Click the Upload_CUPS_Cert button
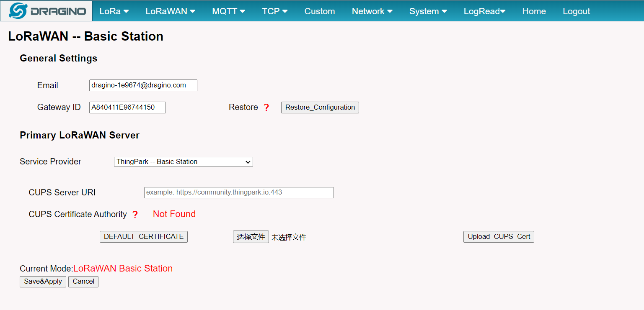Screen dimensions: 644x310 499,237
